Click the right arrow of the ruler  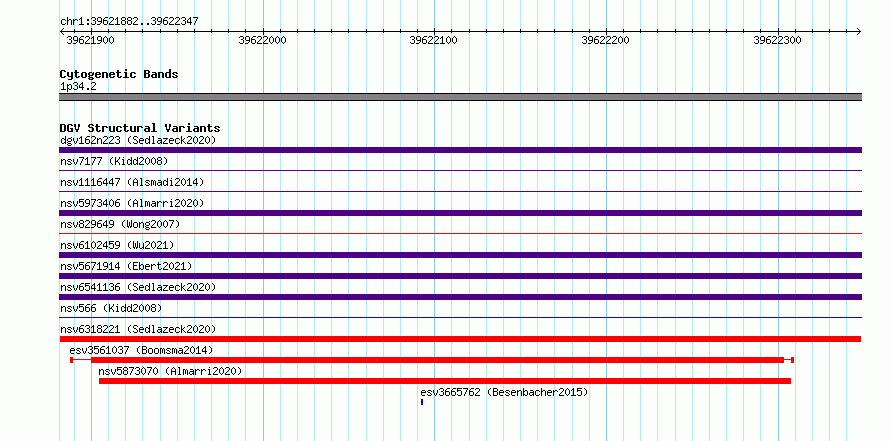point(859,31)
